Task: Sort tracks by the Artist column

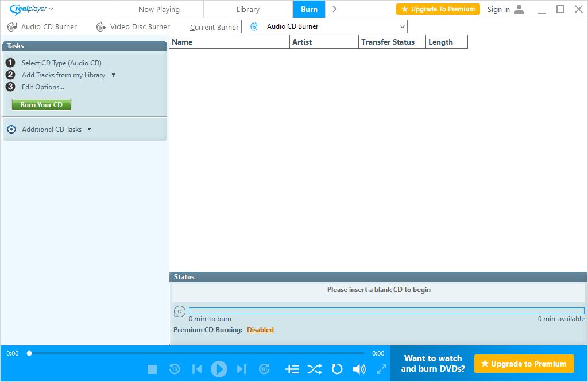Action: pyautogui.click(x=324, y=42)
